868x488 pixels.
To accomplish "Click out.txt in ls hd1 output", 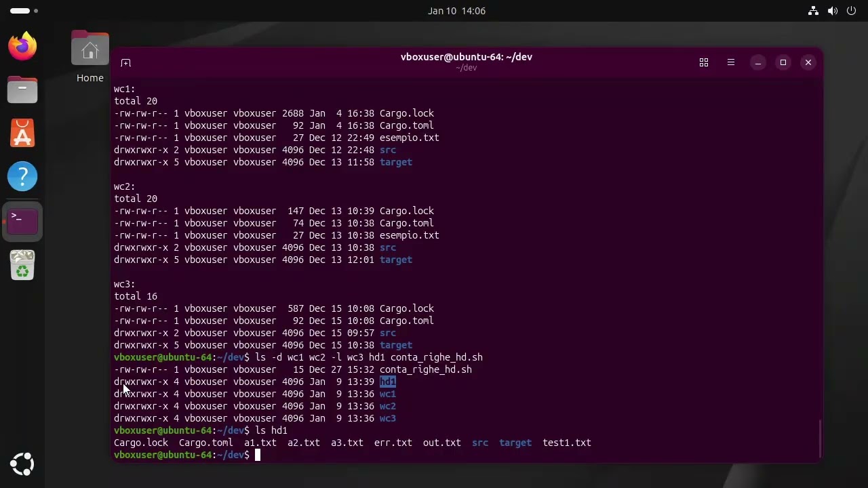I will coord(442,443).
